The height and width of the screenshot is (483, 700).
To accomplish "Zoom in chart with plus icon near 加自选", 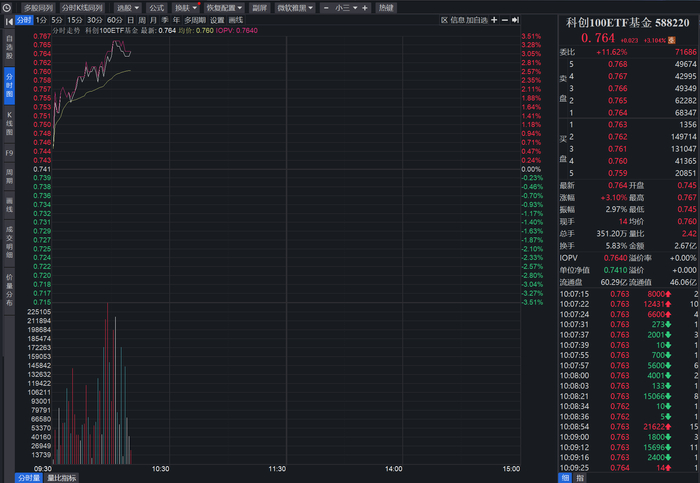I will 494,20.
